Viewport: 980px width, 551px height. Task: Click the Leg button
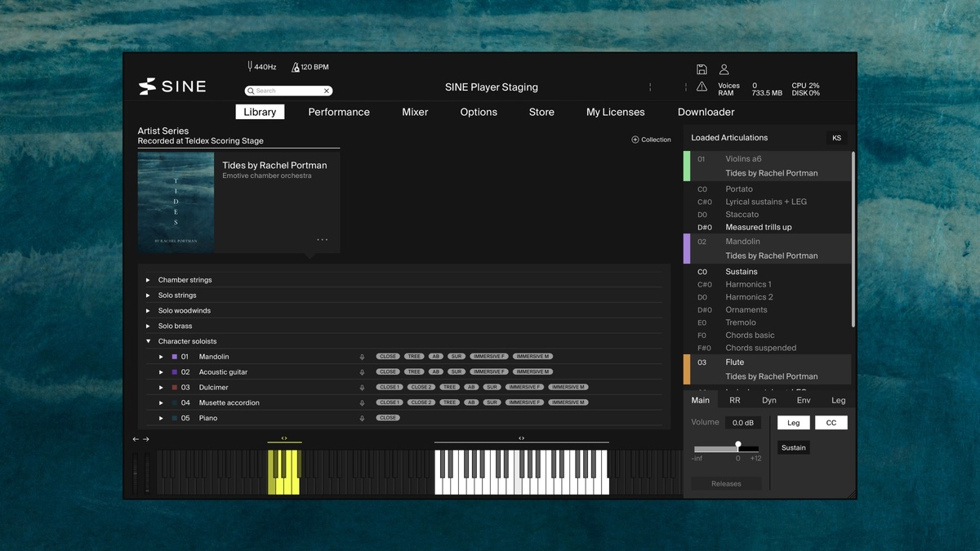point(793,423)
